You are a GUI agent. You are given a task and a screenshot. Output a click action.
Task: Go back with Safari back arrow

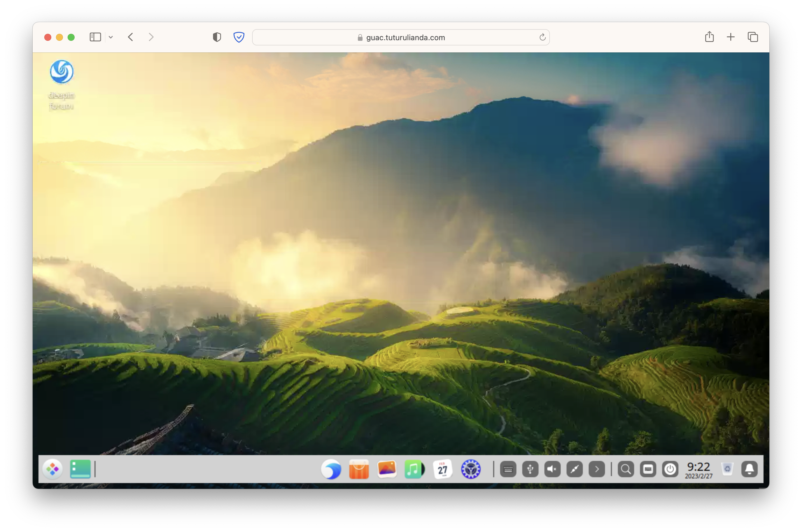[131, 37]
